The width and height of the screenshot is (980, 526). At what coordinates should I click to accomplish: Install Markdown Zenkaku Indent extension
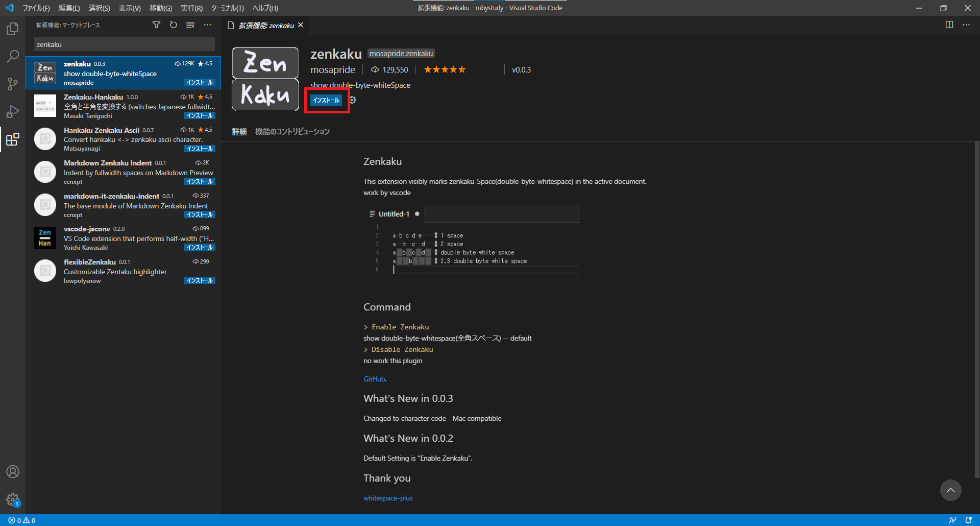point(200,181)
